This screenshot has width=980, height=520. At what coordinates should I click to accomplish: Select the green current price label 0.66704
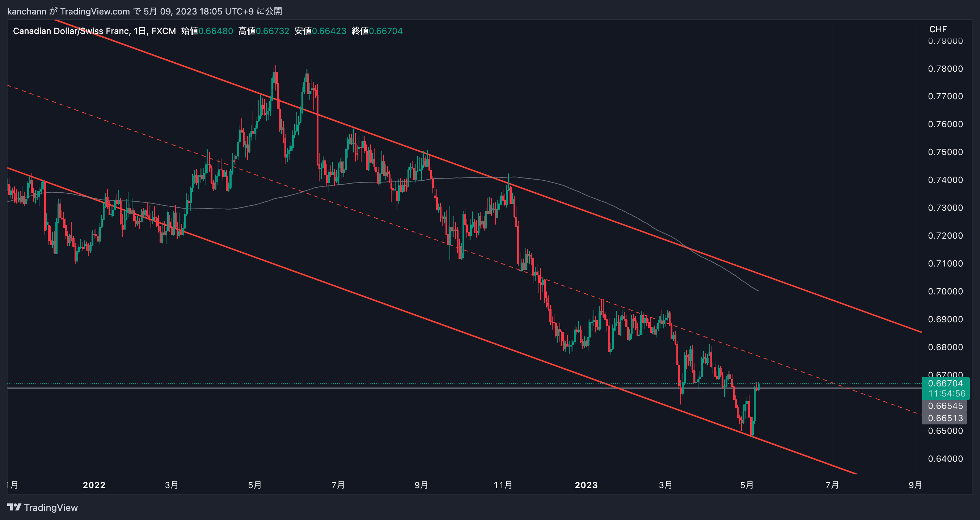point(945,383)
